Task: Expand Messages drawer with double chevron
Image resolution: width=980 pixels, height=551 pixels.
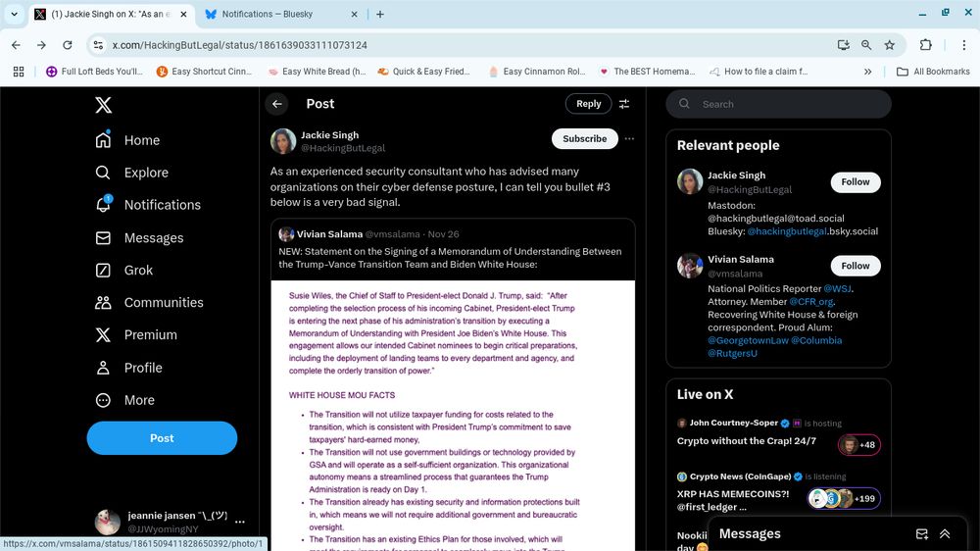Action: click(x=945, y=534)
